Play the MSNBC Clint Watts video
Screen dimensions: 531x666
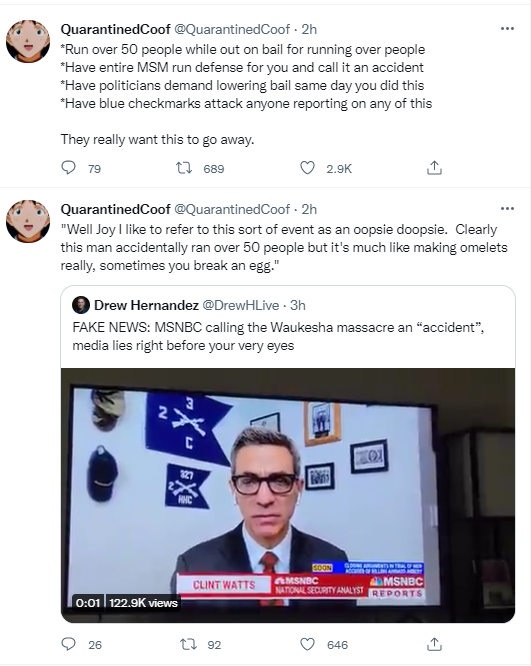tap(288, 495)
